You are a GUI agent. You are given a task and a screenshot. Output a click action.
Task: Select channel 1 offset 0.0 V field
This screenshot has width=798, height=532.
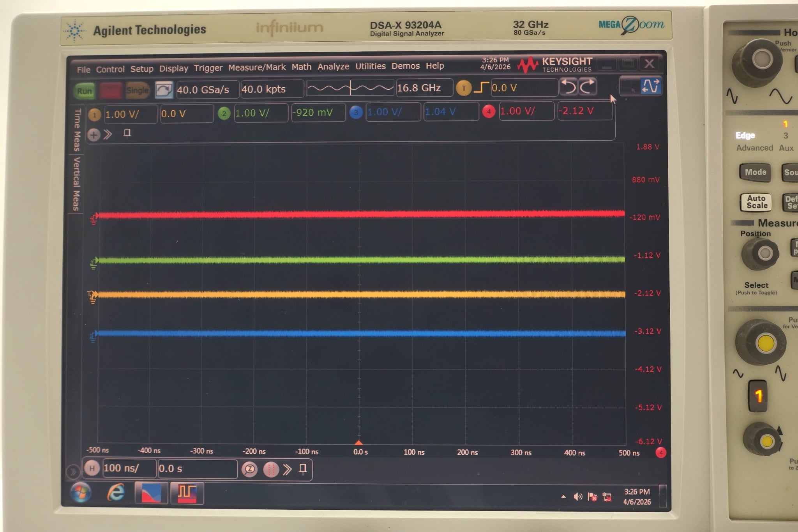(x=186, y=114)
